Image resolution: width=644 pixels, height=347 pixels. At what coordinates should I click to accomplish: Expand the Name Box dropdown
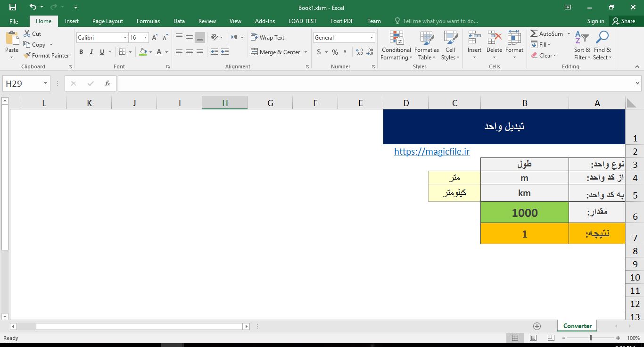(x=45, y=83)
